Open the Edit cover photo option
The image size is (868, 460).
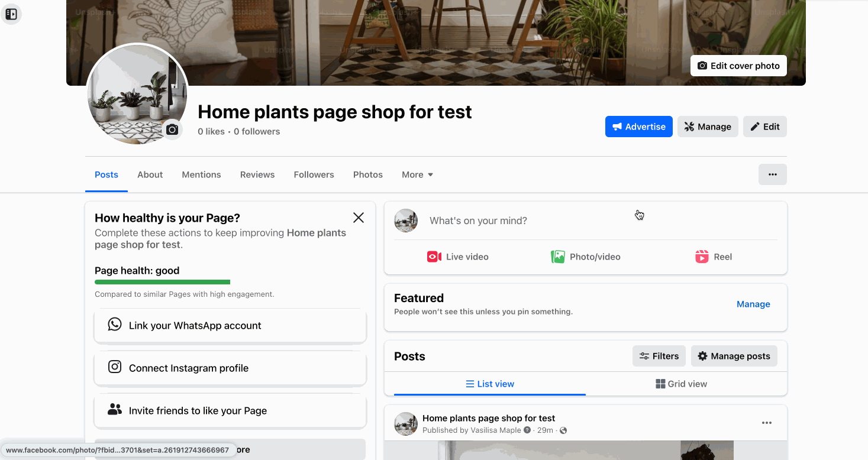(x=738, y=66)
